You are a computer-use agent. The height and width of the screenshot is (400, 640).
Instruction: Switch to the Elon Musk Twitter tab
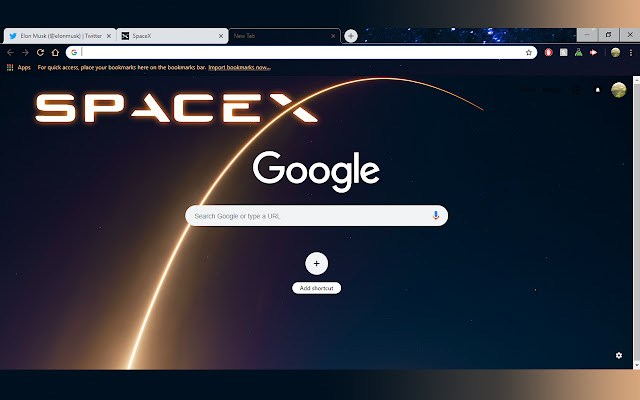[60, 36]
